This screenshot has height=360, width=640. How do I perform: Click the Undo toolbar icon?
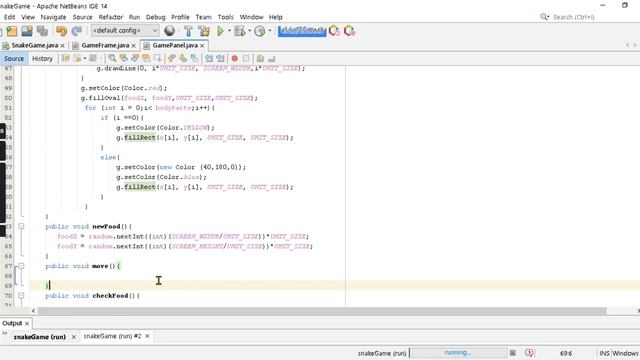(x=61, y=31)
